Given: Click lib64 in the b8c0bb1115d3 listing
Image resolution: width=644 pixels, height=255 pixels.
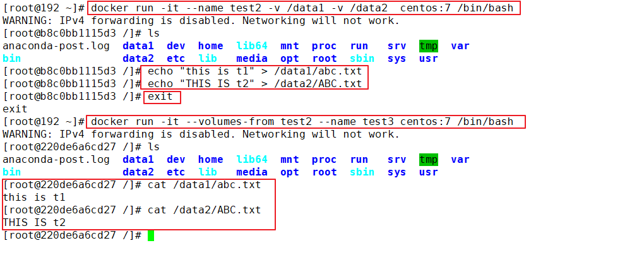Looking at the screenshot, I should pos(252,46).
